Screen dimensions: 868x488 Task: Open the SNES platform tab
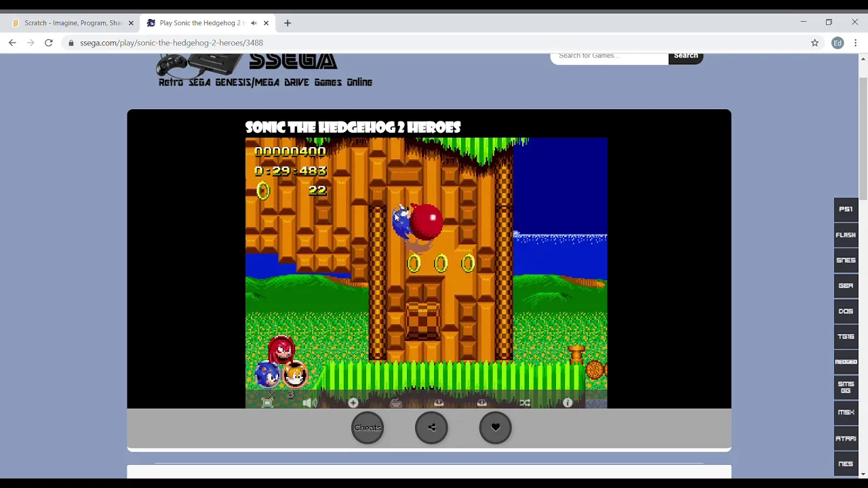[x=846, y=260]
